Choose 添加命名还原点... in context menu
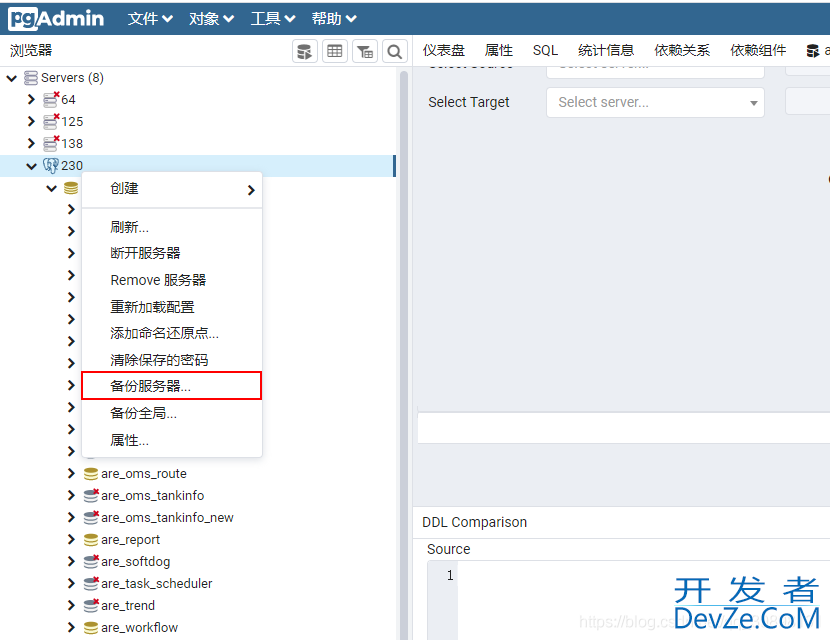The width and height of the screenshot is (830, 640). (172, 333)
